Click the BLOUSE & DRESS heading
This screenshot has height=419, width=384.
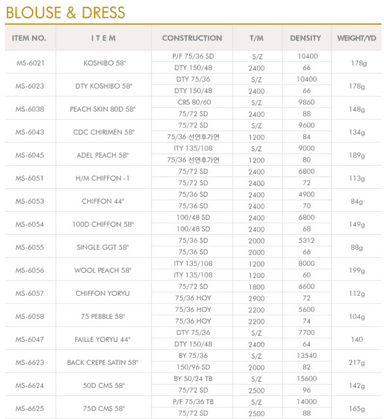pyautogui.click(x=65, y=13)
